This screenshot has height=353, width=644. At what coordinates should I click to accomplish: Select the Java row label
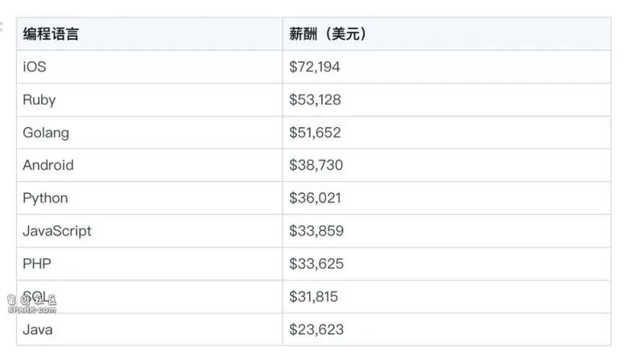click(x=38, y=330)
